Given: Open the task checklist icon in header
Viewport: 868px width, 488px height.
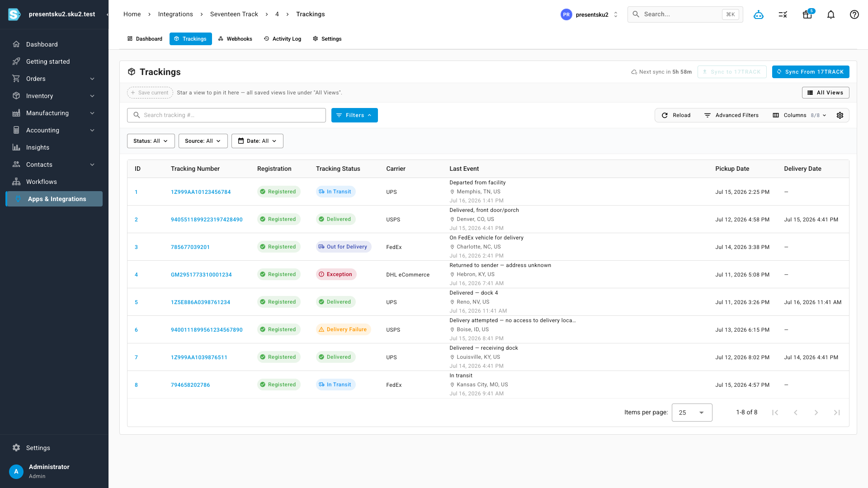Looking at the screenshot, I should point(783,14).
